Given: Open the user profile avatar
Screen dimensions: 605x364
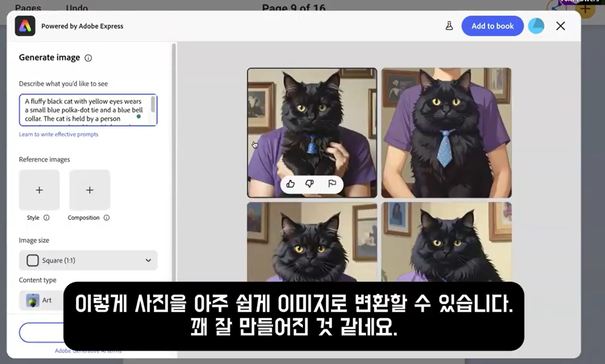Looking at the screenshot, I should click(x=536, y=26).
